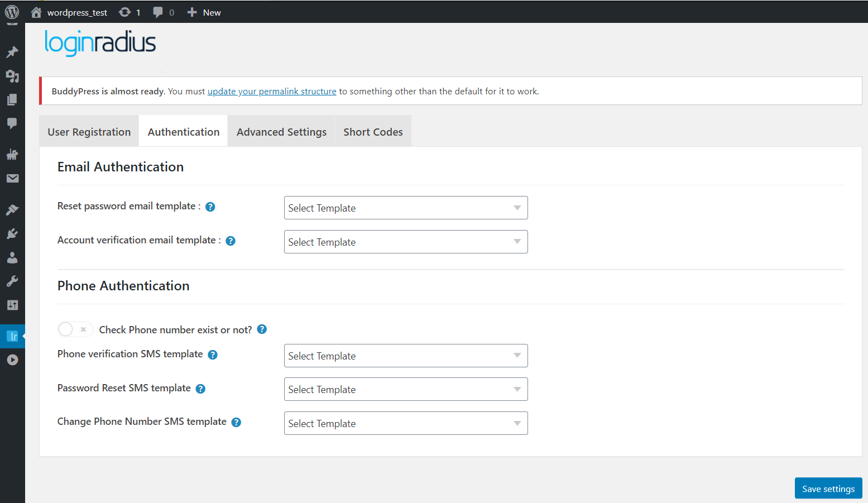Open the Account verification email template dropdown
868x503 pixels.
pyautogui.click(x=405, y=242)
